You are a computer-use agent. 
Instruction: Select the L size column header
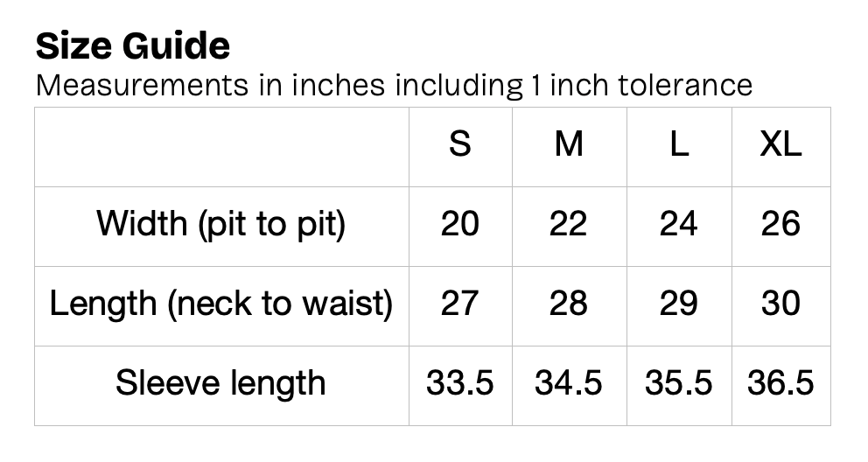(678, 145)
